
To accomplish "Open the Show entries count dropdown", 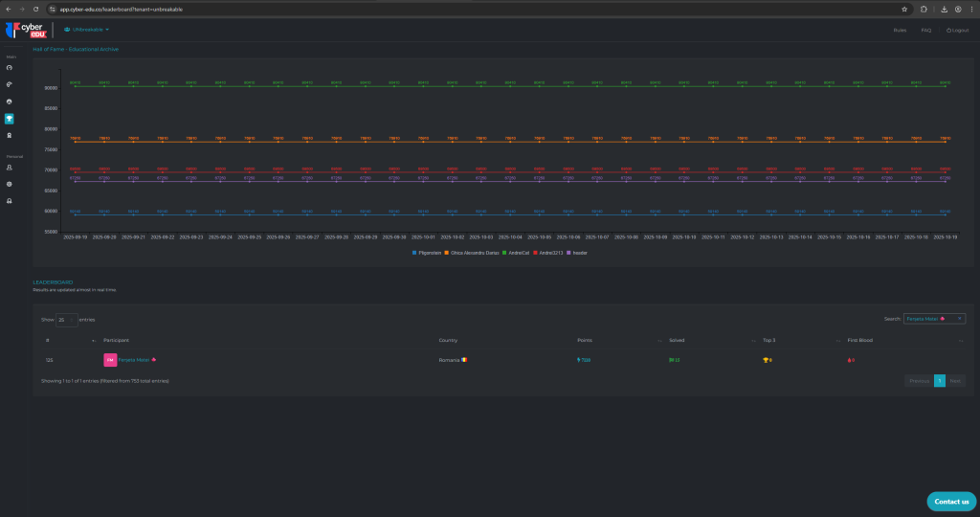I will (67, 319).
